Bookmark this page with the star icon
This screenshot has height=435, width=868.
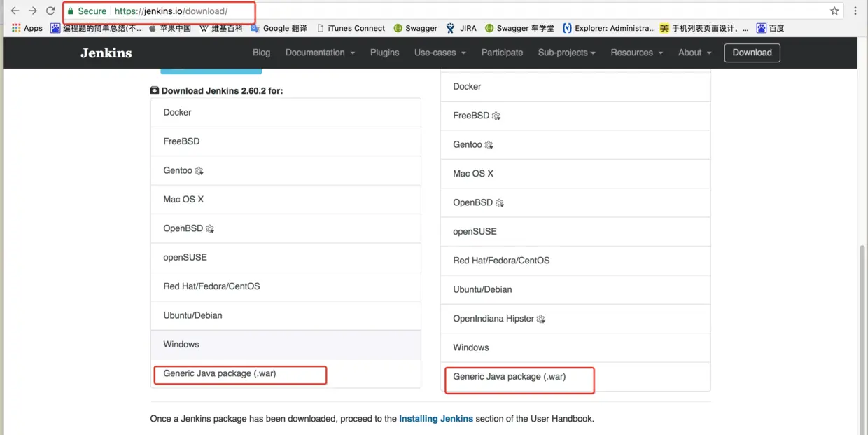(x=834, y=11)
